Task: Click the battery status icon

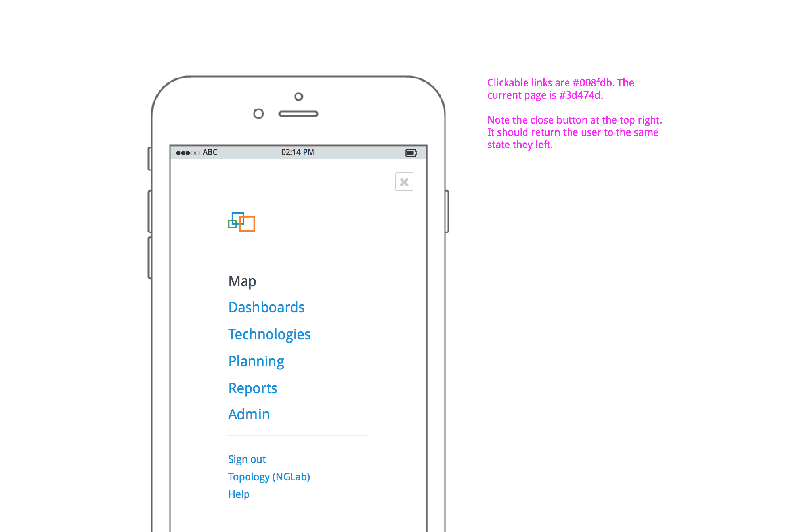Action: [412, 153]
